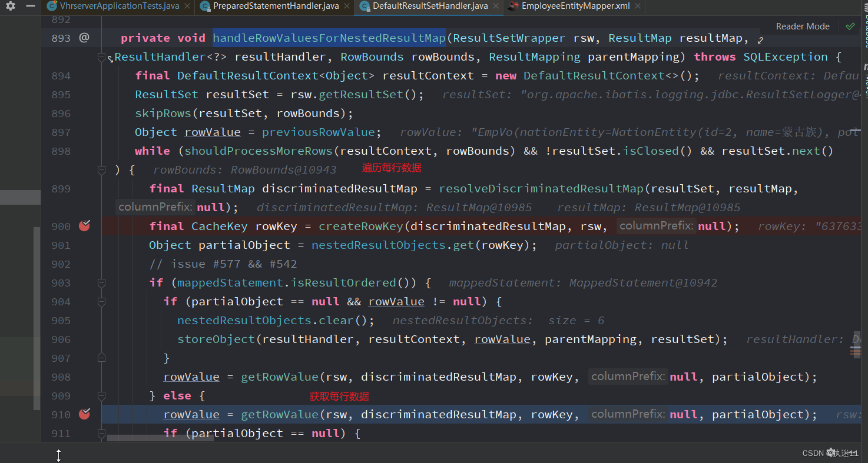Viewport: 868px width, 463px height.
Task: Click the handleRowValuesForNestedResultMap method name
Action: [x=329, y=38]
